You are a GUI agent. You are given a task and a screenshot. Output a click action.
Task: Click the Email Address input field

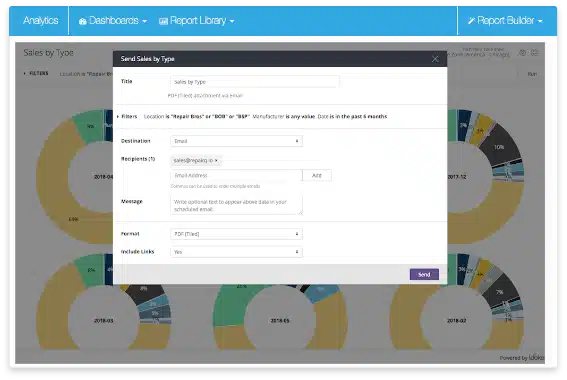[x=236, y=175]
